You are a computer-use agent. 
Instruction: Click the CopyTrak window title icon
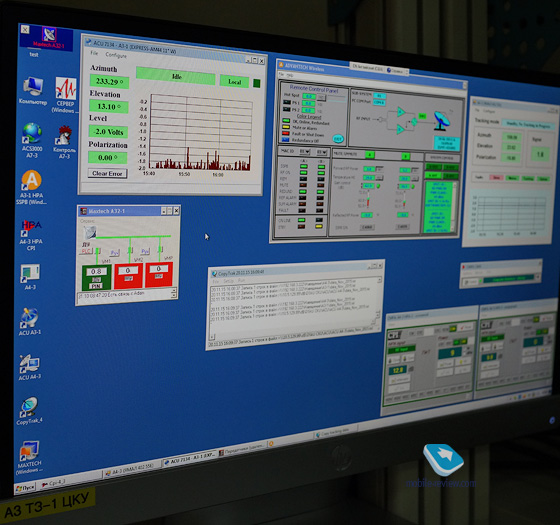click(214, 274)
